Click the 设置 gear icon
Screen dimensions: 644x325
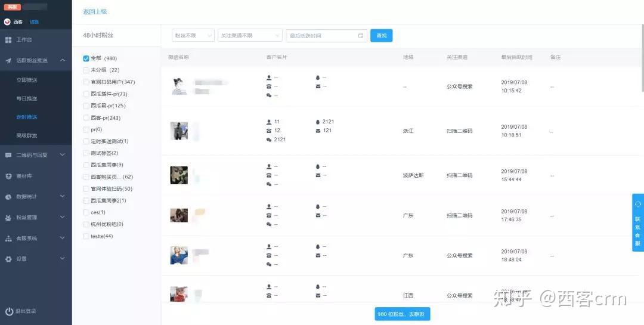click(8, 259)
